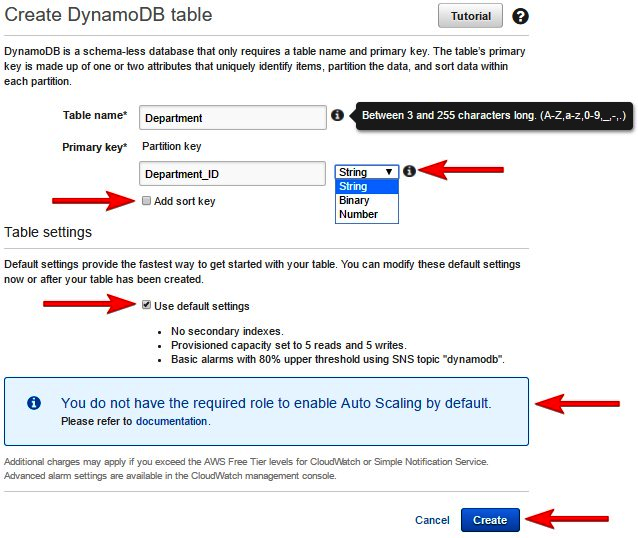Viewport: 638px width, 538px height.
Task: Click the 'Create DynamoDB table' title
Action: pos(108,15)
